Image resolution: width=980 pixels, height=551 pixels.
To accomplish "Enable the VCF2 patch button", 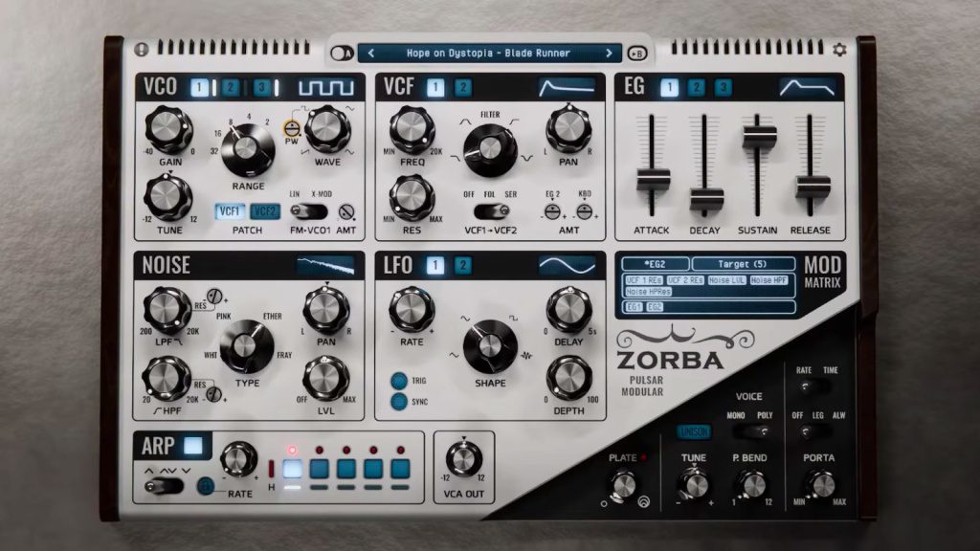I will coord(265,211).
